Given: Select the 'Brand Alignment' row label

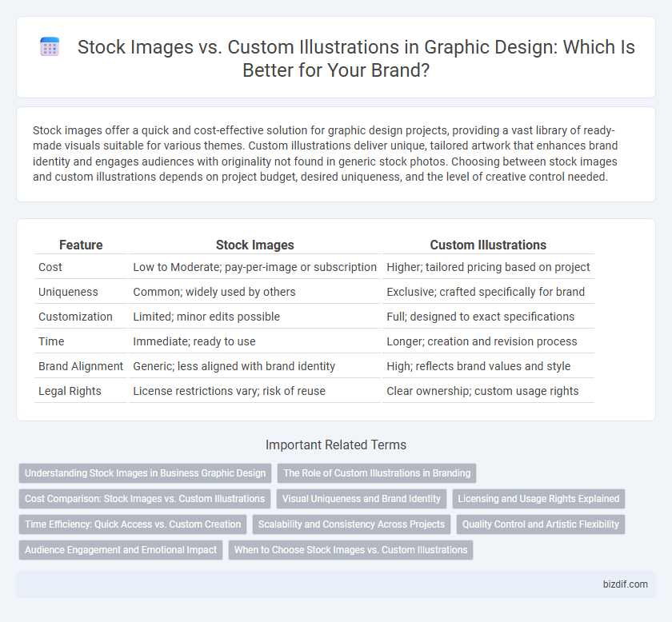Looking at the screenshot, I should click(81, 366).
